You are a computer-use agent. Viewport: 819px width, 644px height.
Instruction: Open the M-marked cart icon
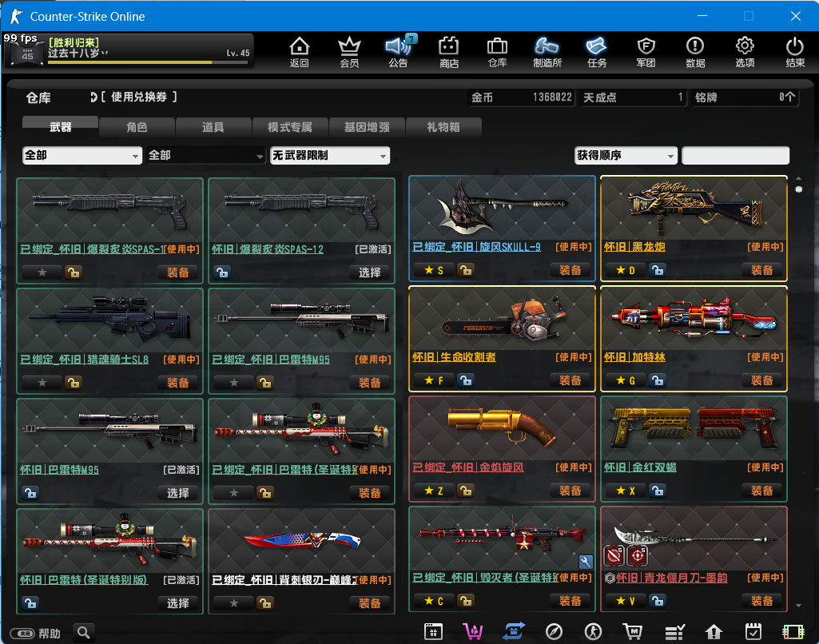click(x=633, y=632)
